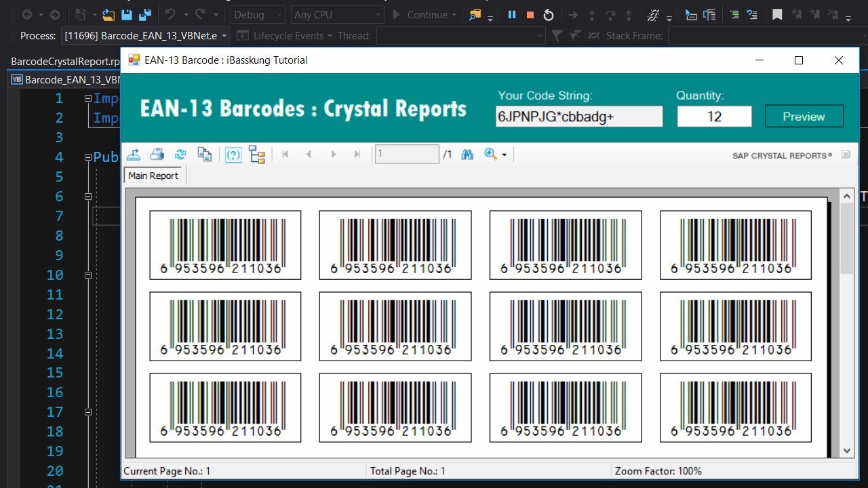Pause execution with the Break All icon
868x488 pixels.
tap(512, 15)
